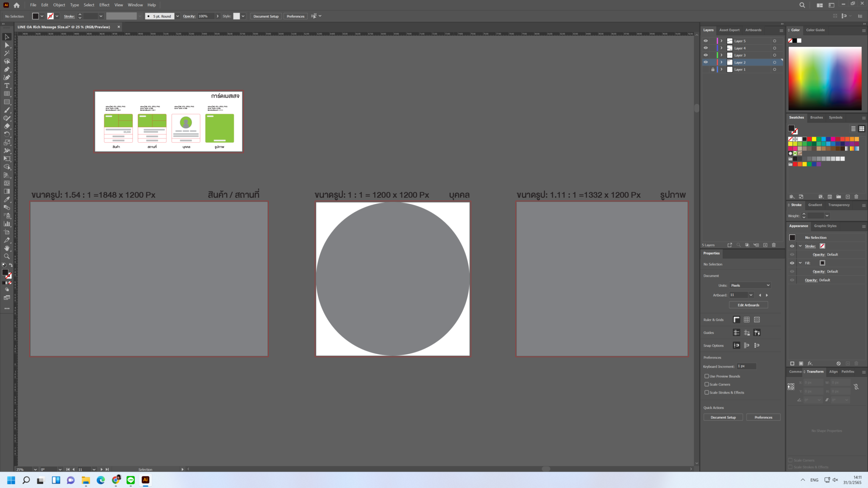Enable Scale Strokes & Effects checkbox
This screenshot has height=488, width=868.
pos(707,392)
